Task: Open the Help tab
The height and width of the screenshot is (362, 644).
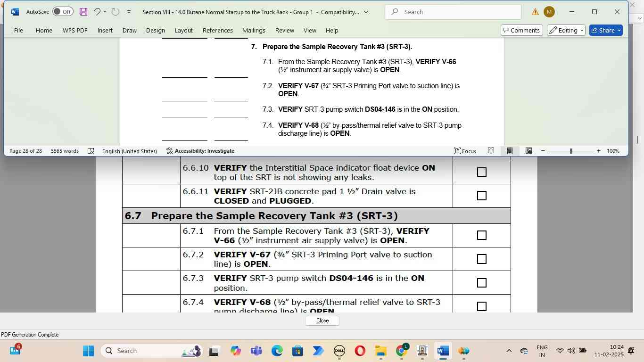Action: [332, 30]
